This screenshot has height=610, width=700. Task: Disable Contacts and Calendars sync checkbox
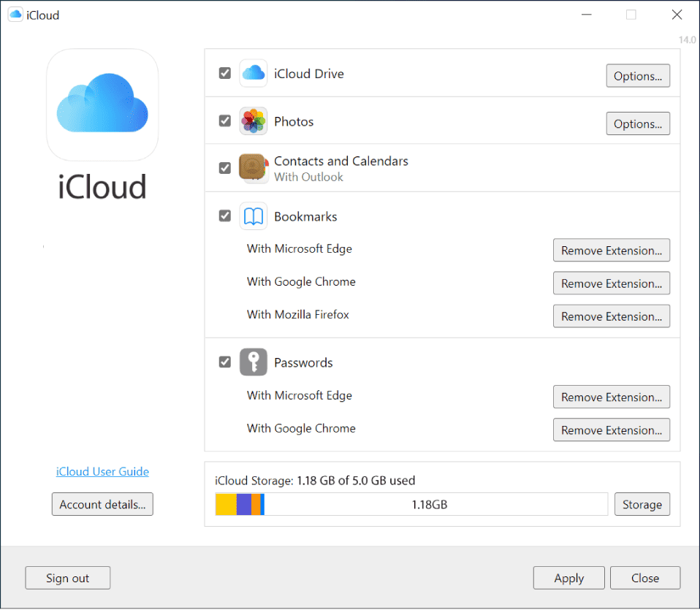pyautogui.click(x=225, y=168)
